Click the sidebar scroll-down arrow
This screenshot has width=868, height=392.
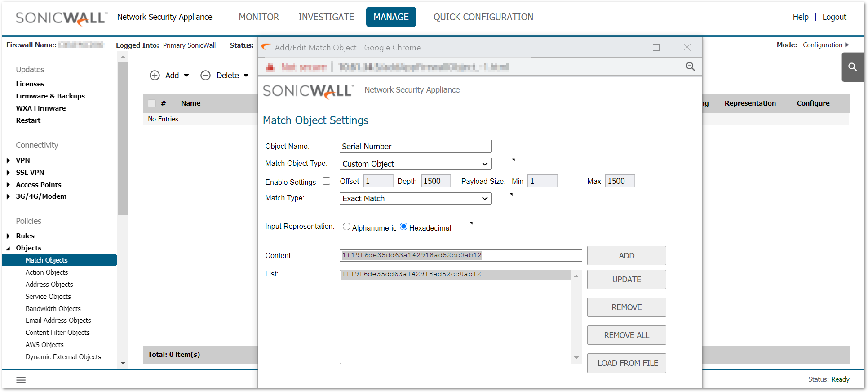click(123, 363)
